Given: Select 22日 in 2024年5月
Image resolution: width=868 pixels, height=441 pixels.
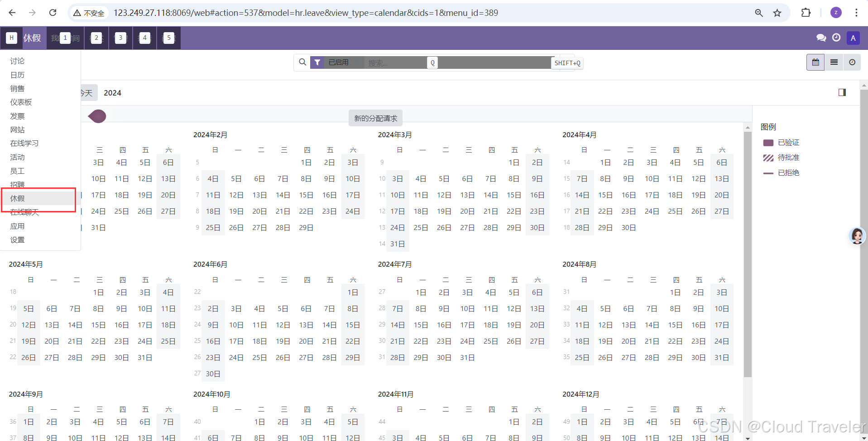Looking at the screenshot, I should pos(98,341).
